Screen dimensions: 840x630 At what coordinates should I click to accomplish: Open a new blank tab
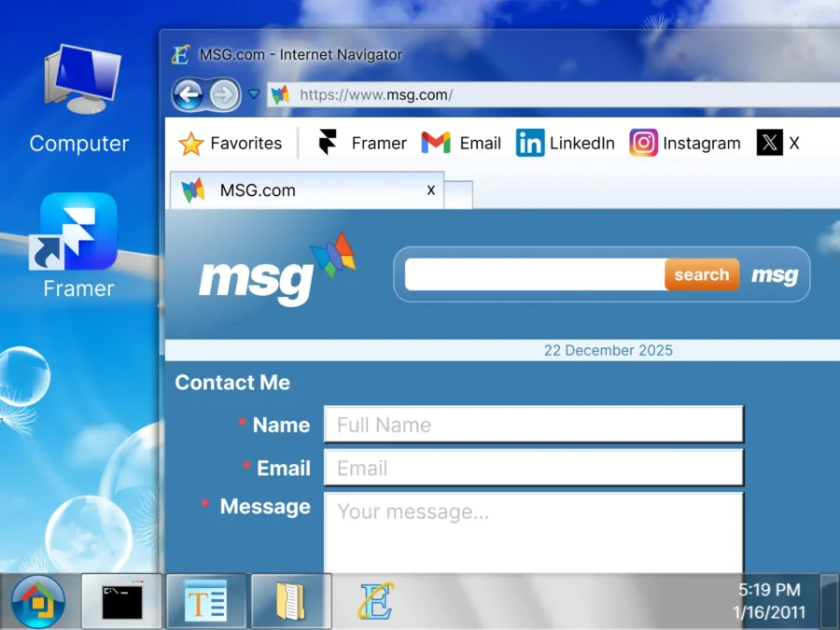pos(458,195)
